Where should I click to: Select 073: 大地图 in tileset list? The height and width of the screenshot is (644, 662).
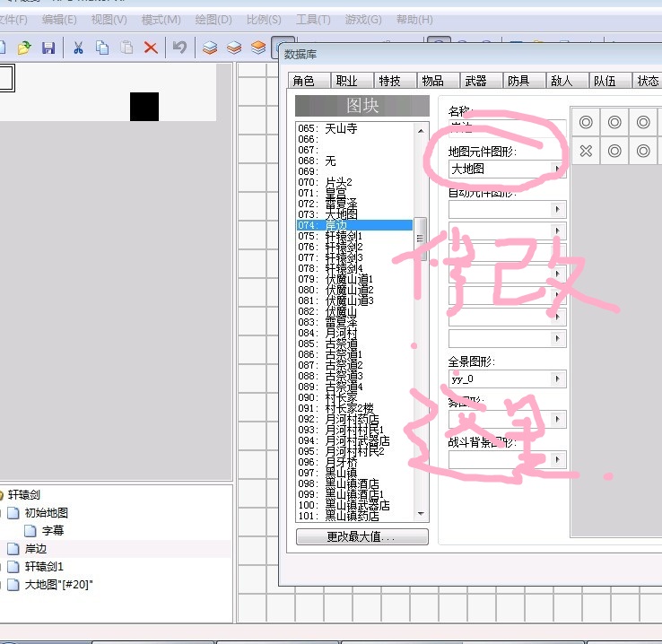(354, 214)
